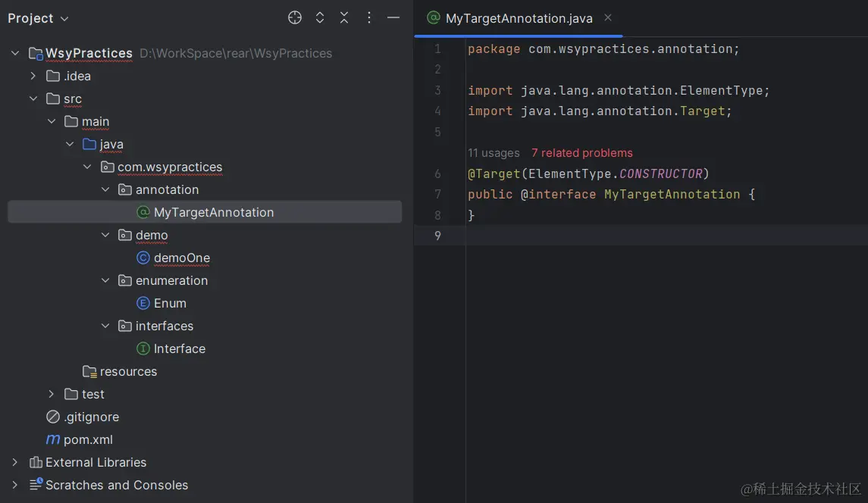Open the Interface file in tree
This screenshot has height=503, width=868.
(x=179, y=348)
